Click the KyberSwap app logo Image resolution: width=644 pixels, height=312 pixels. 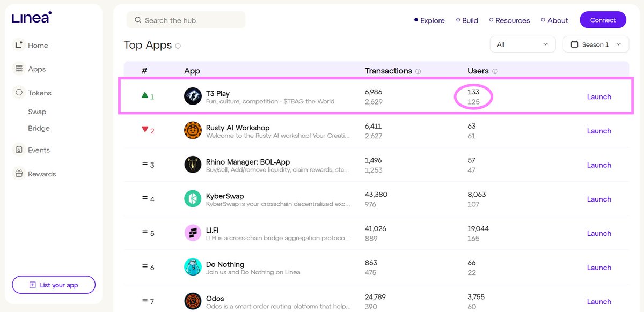click(193, 199)
